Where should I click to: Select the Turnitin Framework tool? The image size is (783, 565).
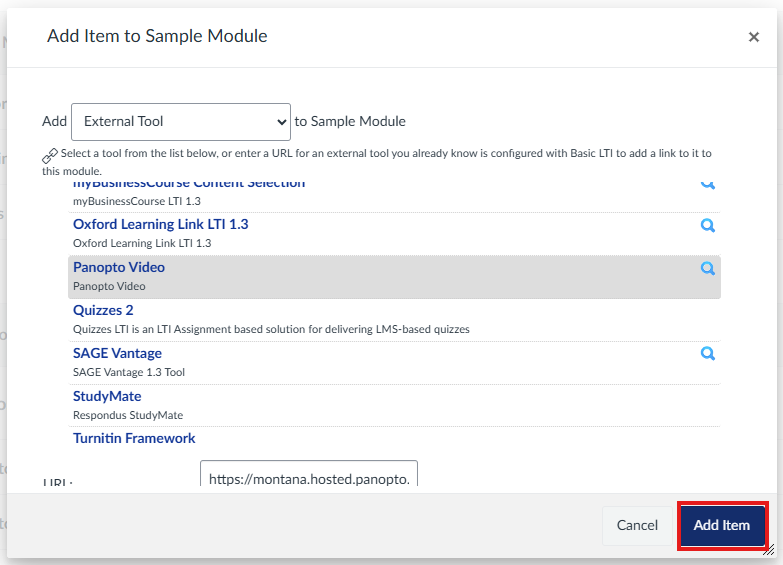click(x=134, y=438)
